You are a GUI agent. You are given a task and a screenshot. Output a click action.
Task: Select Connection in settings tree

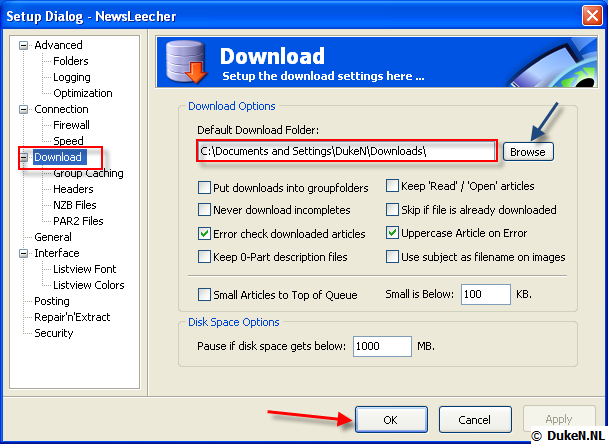click(61, 109)
